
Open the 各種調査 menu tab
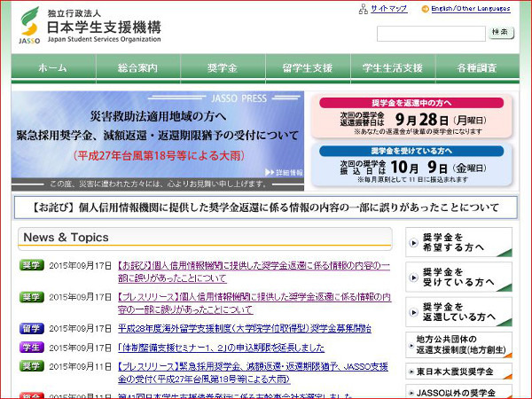(477, 68)
